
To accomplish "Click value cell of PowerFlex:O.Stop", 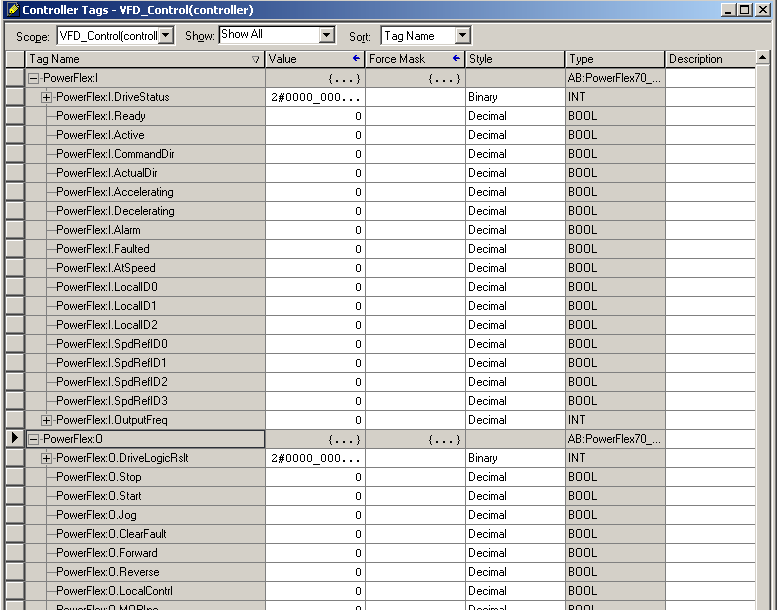I will (x=315, y=477).
